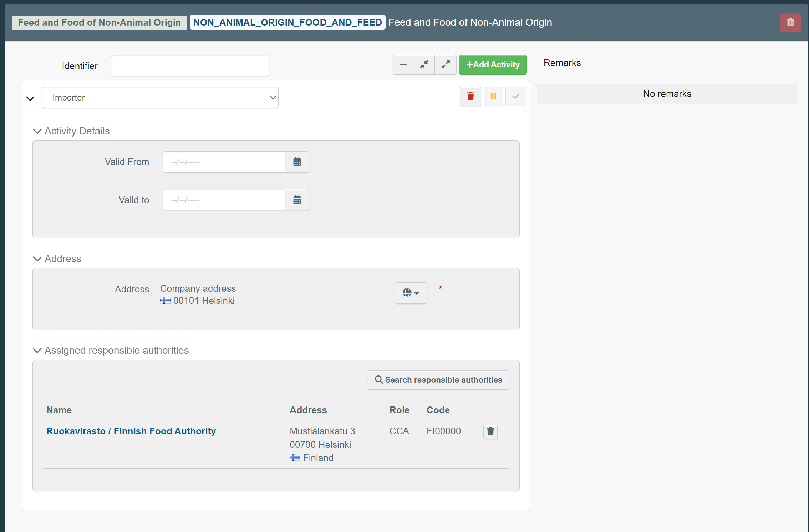The image size is (809, 532).
Task: Click the Ruokavirasto / Finnish Food Authority link
Action: (131, 431)
